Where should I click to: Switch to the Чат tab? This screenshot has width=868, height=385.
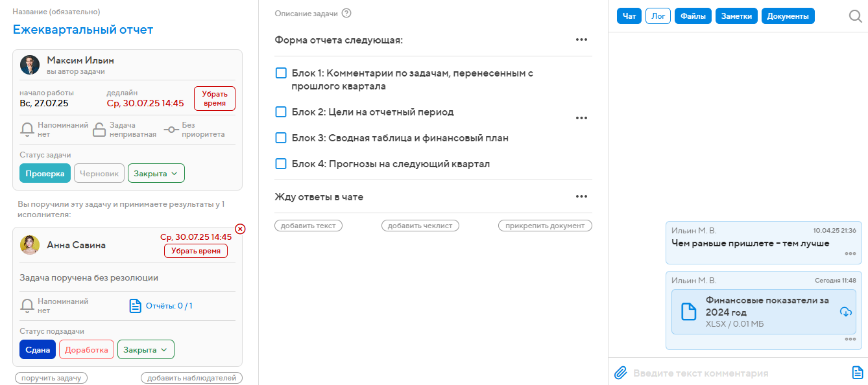tap(629, 16)
